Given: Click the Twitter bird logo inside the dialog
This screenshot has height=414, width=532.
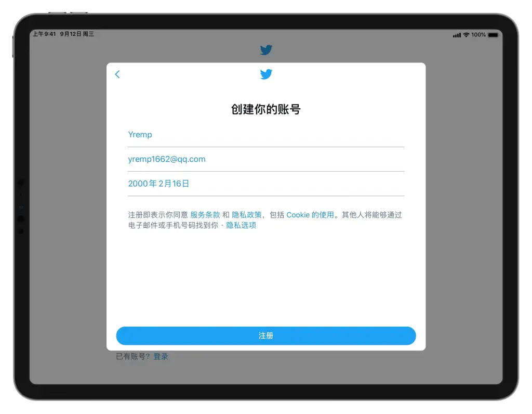Looking at the screenshot, I should [x=266, y=74].
